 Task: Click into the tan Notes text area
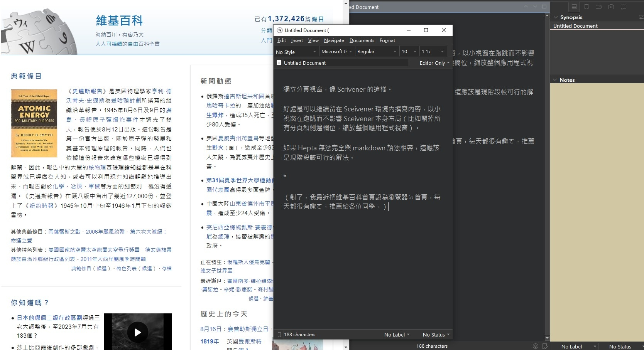[x=597, y=212]
